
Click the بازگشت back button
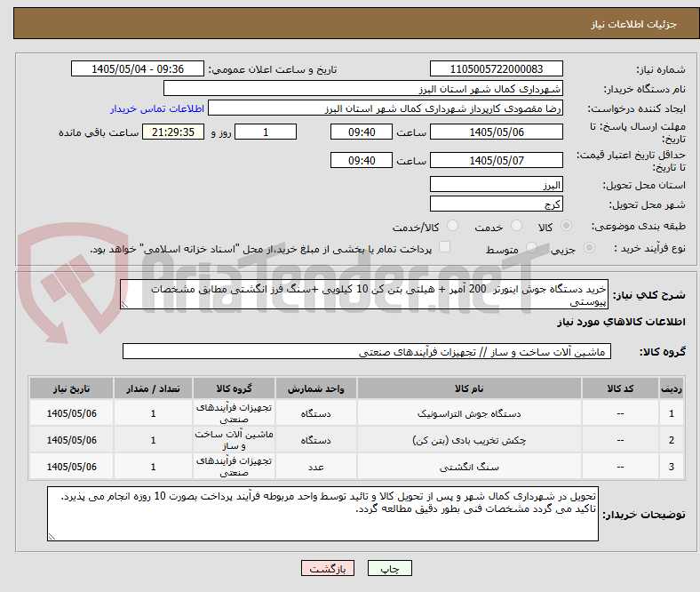pyautogui.click(x=328, y=568)
